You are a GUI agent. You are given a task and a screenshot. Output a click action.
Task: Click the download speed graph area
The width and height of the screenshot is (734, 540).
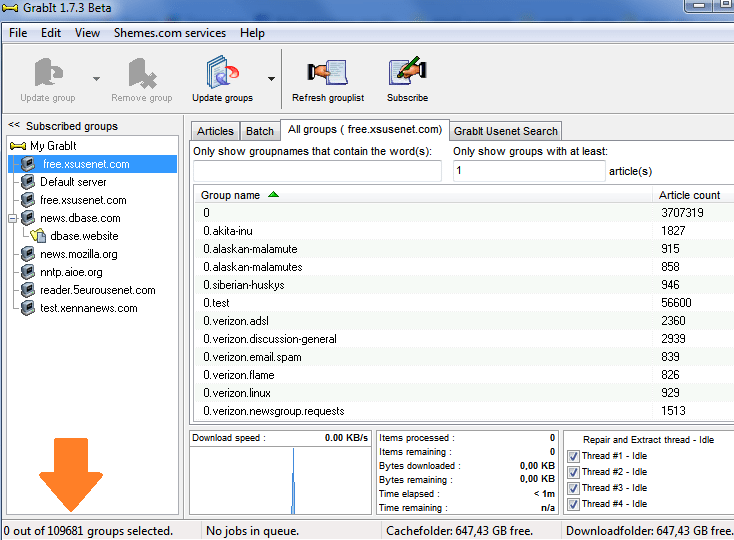pos(280,481)
